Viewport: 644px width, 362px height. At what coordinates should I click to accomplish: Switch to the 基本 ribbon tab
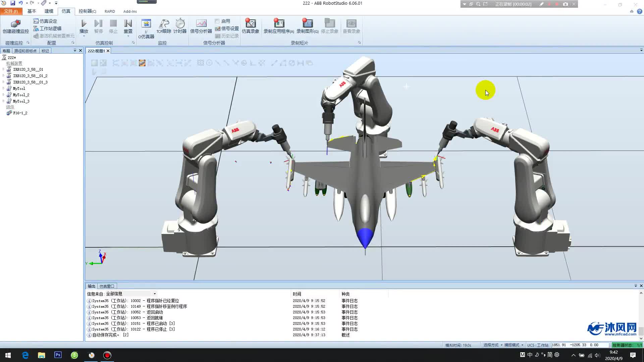click(x=32, y=11)
